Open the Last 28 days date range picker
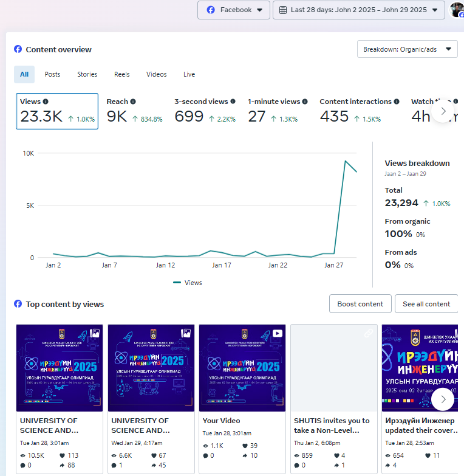Image resolution: width=464 pixels, height=476 pixels. click(x=359, y=10)
